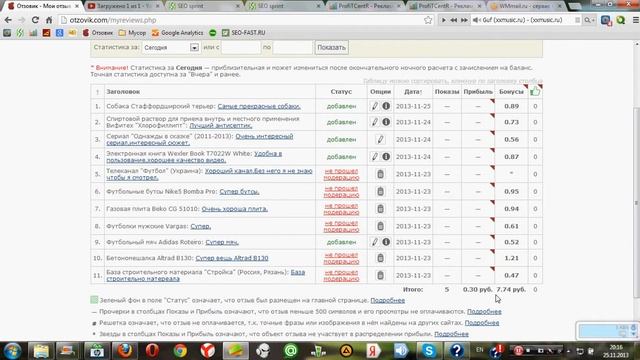Viewport: 640px width, 360px height.
Task: Click Подробнее link about green status background
Action: [x=387, y=300]
